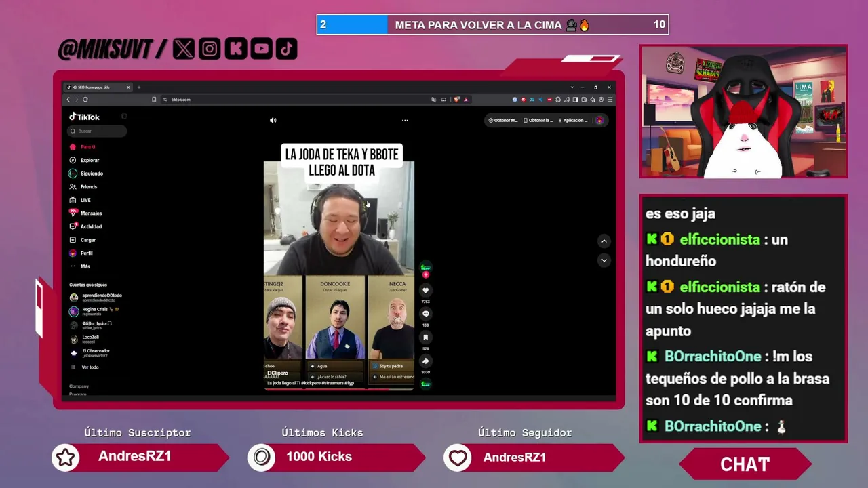
Task: Click the Aplicación download button
Action: [x=572, y=120]
